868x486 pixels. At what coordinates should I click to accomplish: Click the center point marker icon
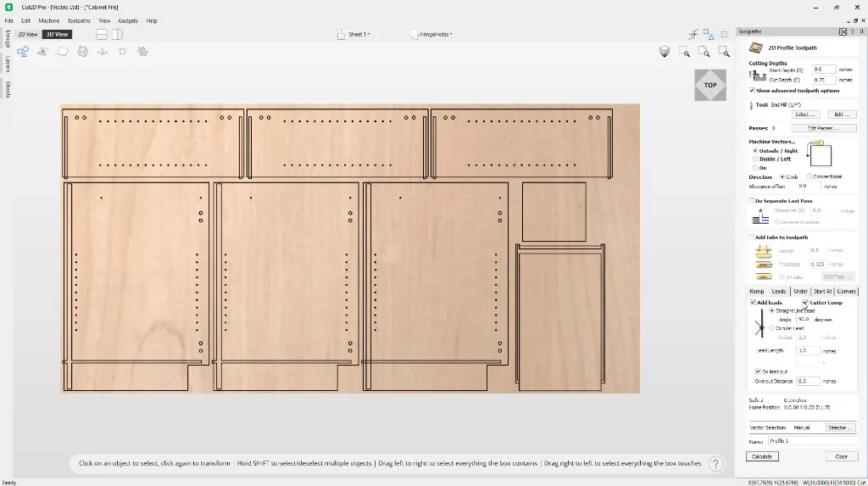(x=122, y=52)
